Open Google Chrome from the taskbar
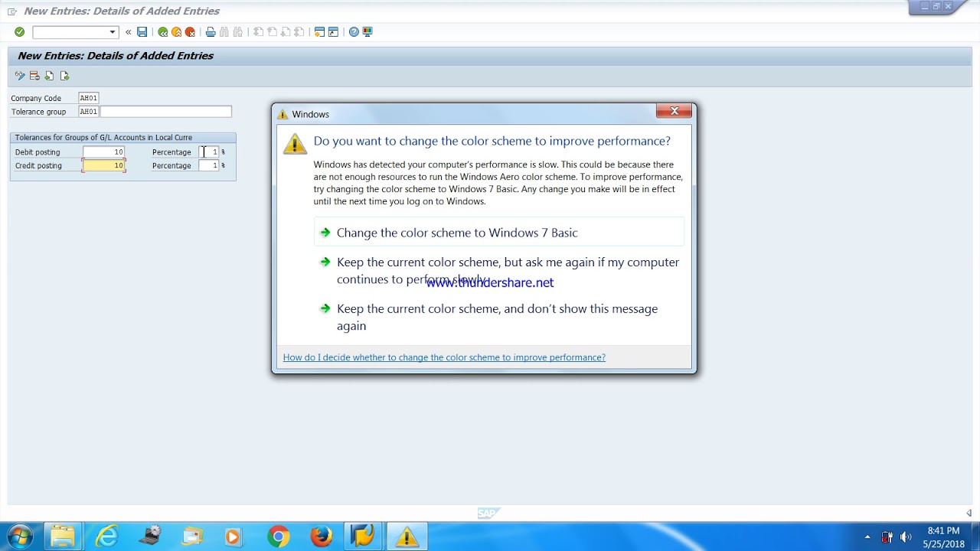Screen dimensions: 980x551 (x=278, y=536)
